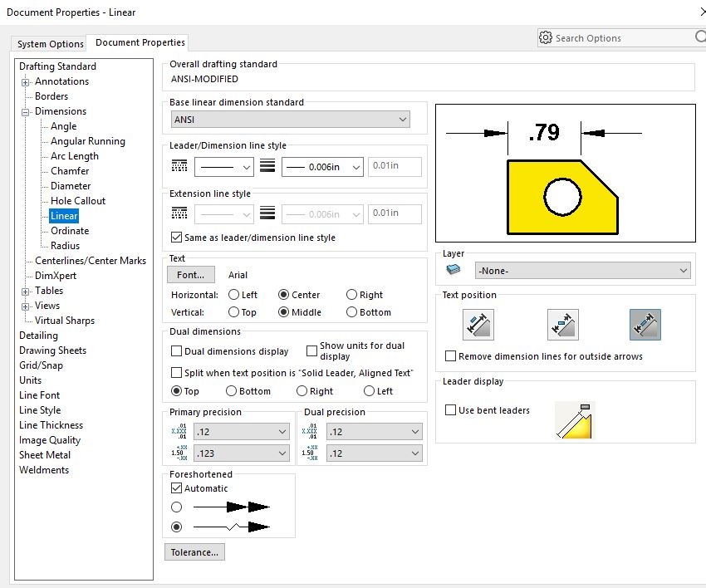Image resolution: width=706 pixels, height=588 pixels.
Task: Click the Search Options field
Action: click(x=621, y=38)
